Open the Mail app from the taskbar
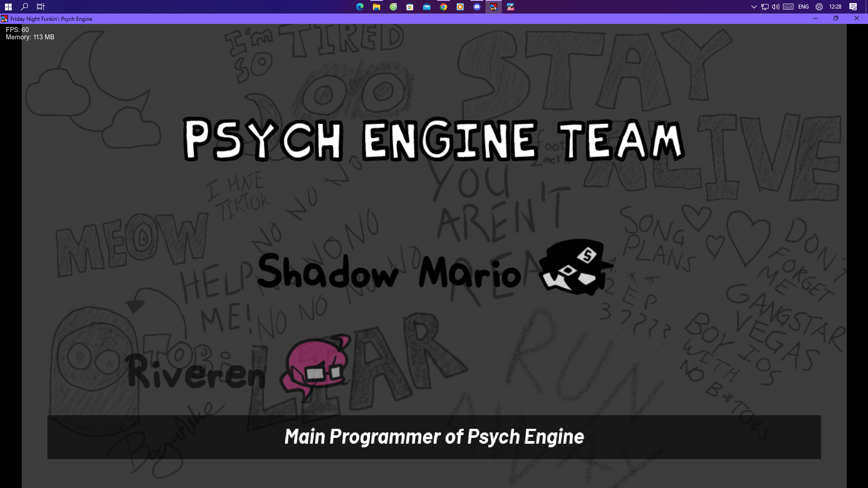 tap(426, 7)
